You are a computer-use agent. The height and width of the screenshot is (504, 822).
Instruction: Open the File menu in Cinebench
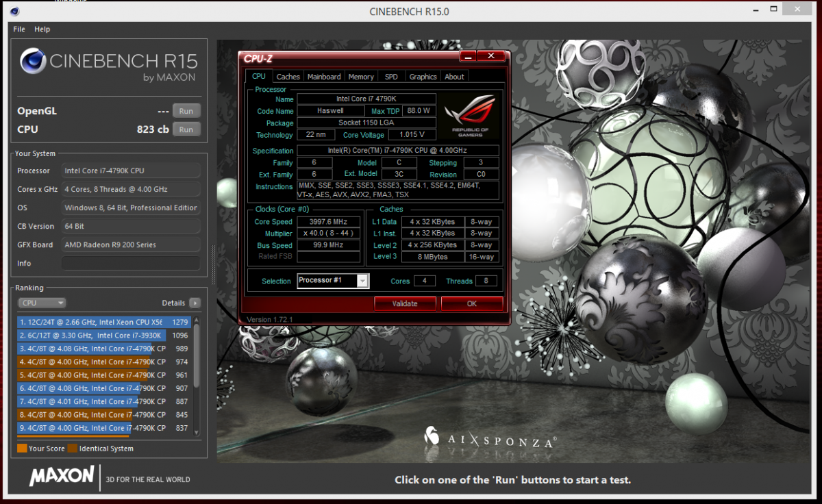pyautogui.click(x=19, y=29)
